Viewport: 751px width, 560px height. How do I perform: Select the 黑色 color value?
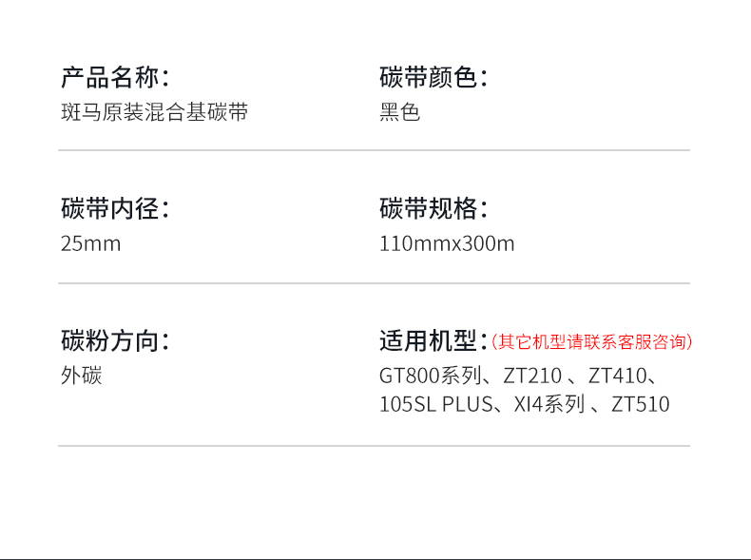coord(400,112)
